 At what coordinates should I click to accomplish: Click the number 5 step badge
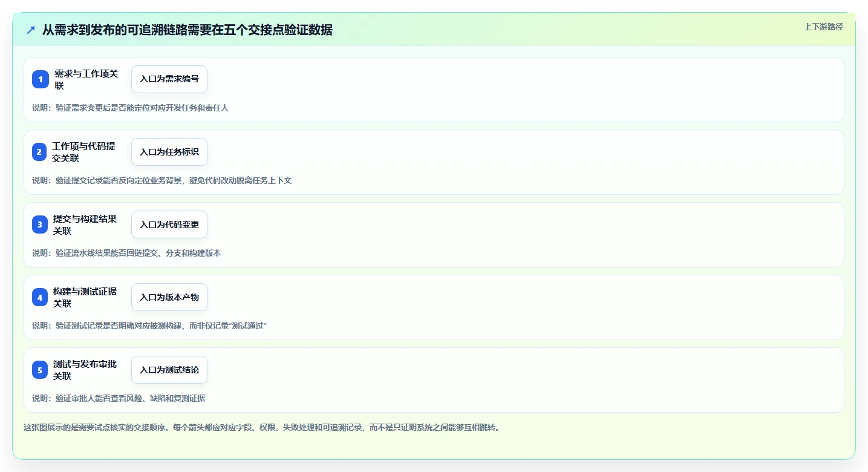(x=39, y=370)
